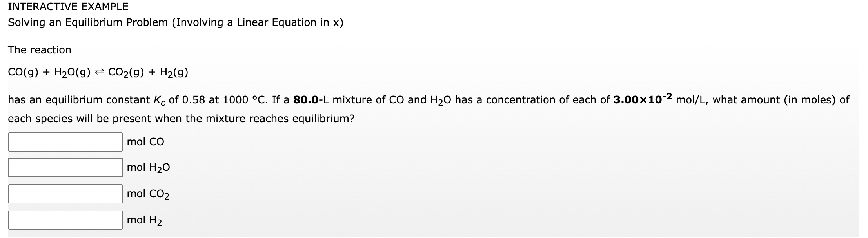Click the mol H2 answer input field
Image resolution: width=868 pixels, height=238 pixels.
click(65, 220)
